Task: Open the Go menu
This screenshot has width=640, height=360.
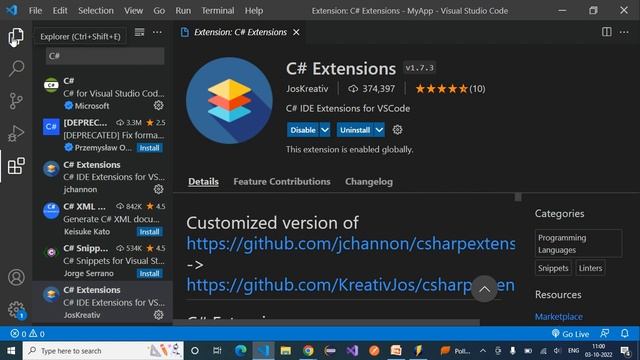Action: coord(159,11)
